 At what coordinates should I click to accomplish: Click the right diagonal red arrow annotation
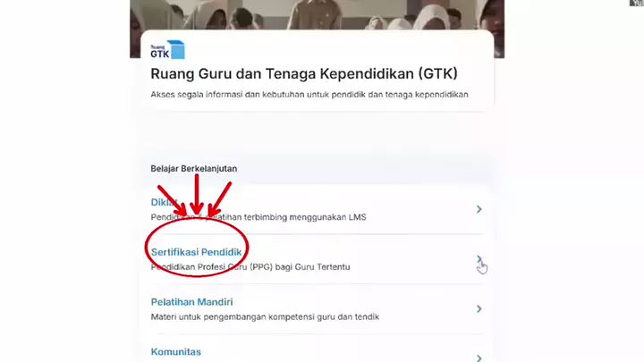(x=220, y=199)
